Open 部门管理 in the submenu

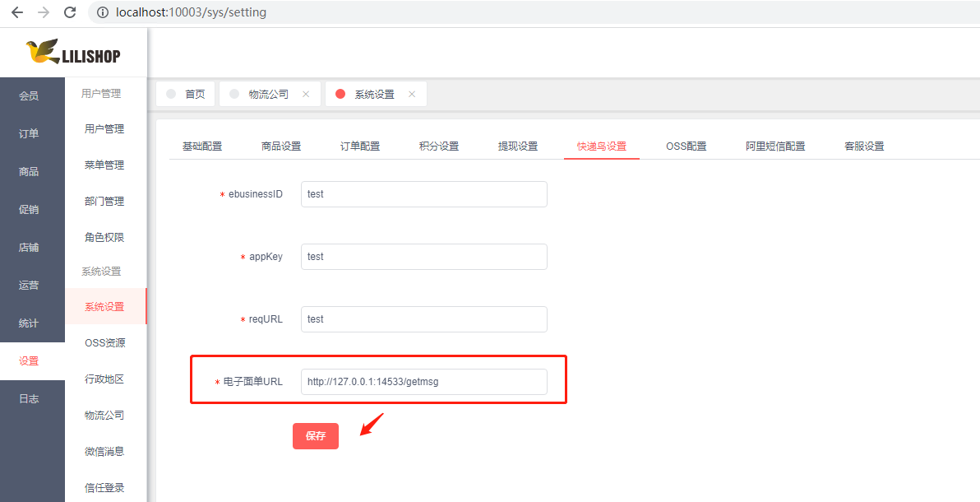click(105, 202)
